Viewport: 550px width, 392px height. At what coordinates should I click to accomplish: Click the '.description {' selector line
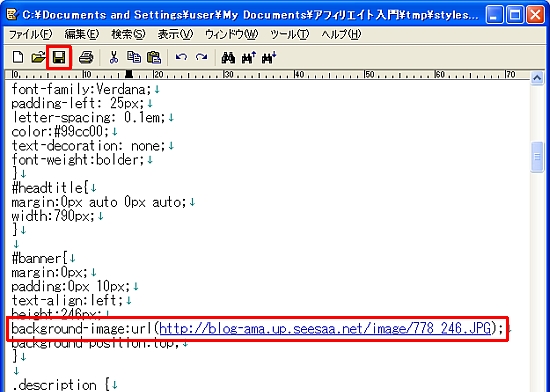[x=61, y=385]
